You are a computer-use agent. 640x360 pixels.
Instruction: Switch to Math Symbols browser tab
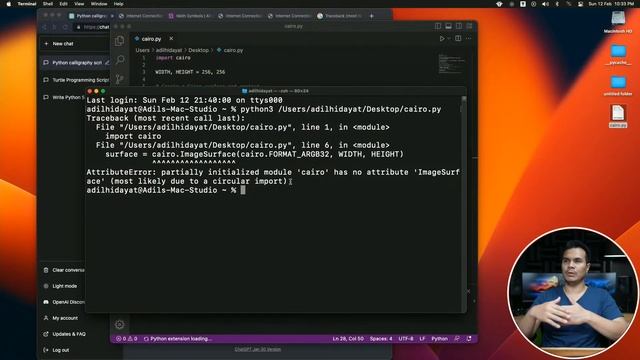(x=190, y=16)
